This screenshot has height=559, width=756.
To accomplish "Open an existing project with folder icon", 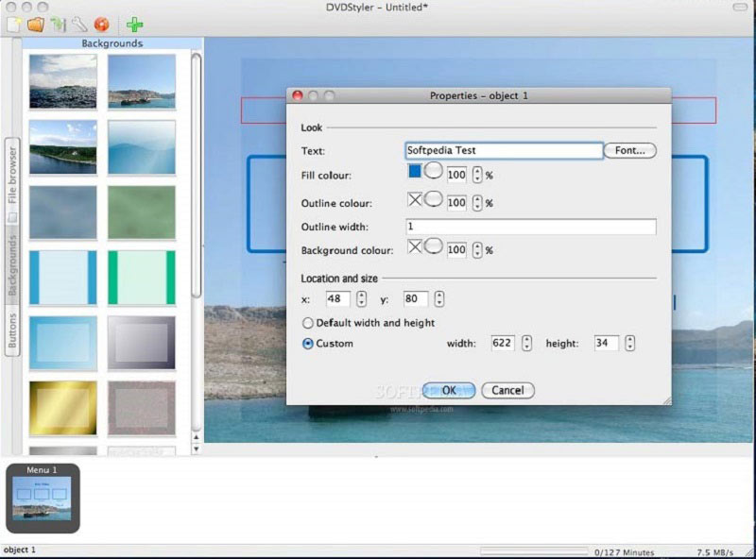I will coord(35,24).
